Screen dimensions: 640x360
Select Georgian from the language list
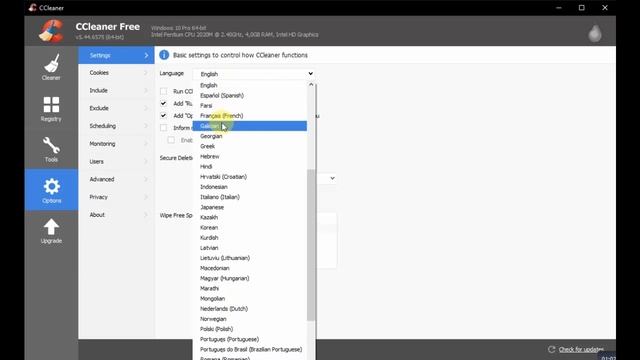tap(250, 136)
